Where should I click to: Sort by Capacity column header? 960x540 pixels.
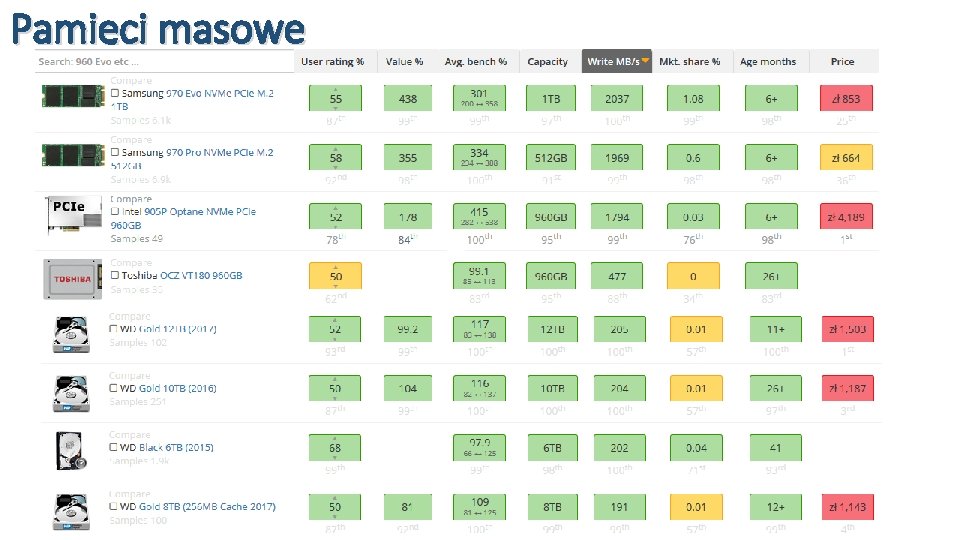(547, 61)
